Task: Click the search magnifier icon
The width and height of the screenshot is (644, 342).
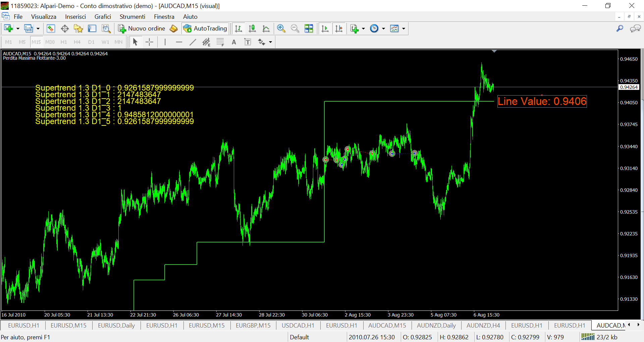Action: point(620,28)
